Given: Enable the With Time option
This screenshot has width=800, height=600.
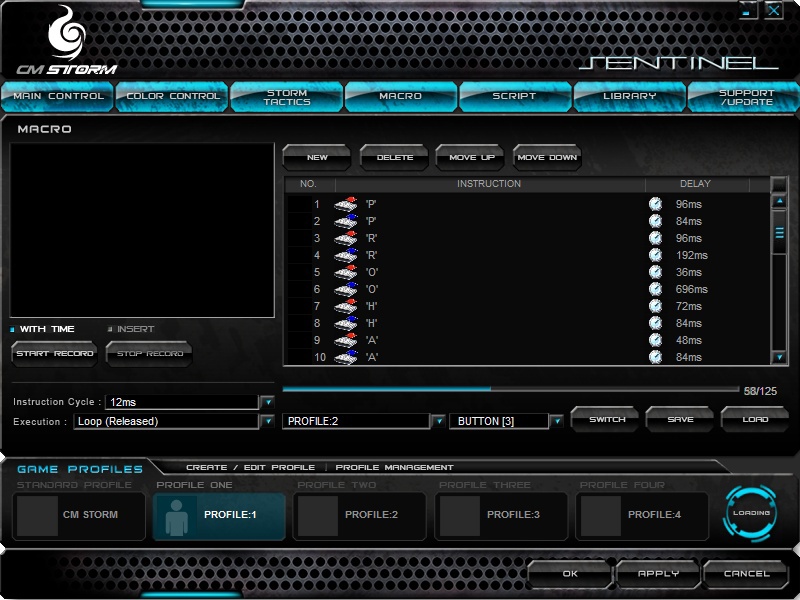Looking at the screenshot, I should point(12,330).
